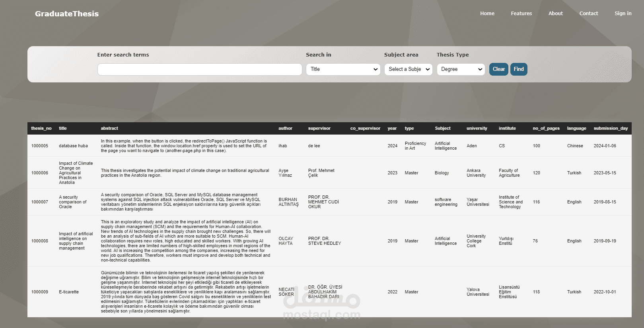Expand the Search in Title dropdown
The width and height of the screenshot is (644, 328).
pos(343,69)
